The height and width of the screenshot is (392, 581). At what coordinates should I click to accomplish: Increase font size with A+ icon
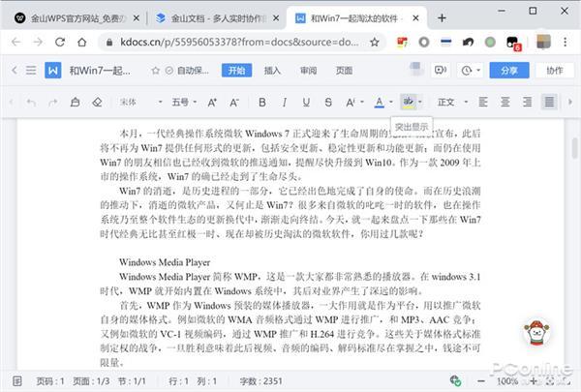(212, 103)
